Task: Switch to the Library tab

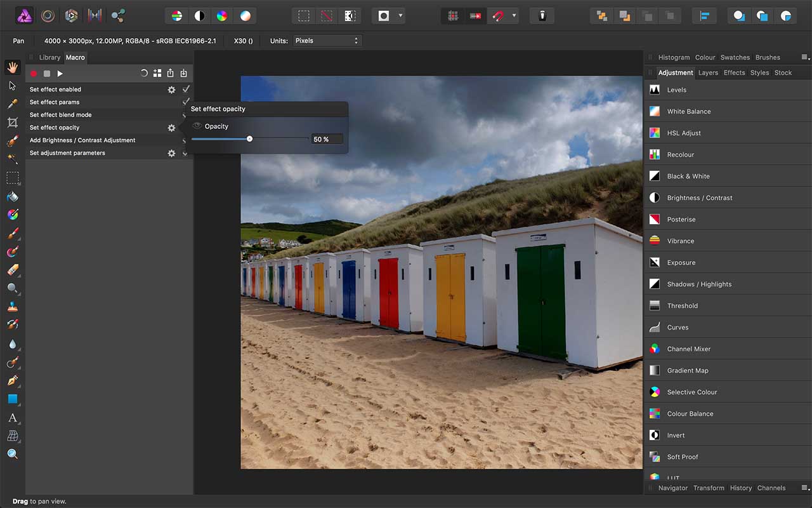Action: tap(50, 57)
